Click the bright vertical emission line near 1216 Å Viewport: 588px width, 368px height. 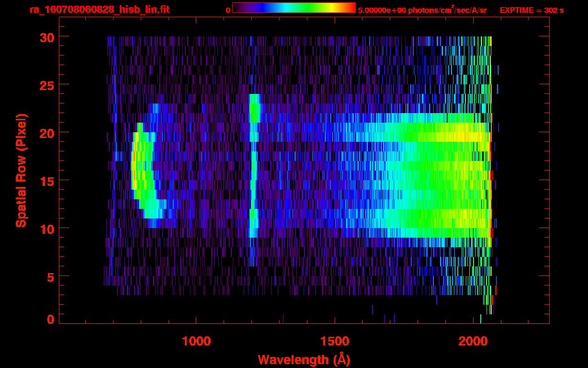254,165
